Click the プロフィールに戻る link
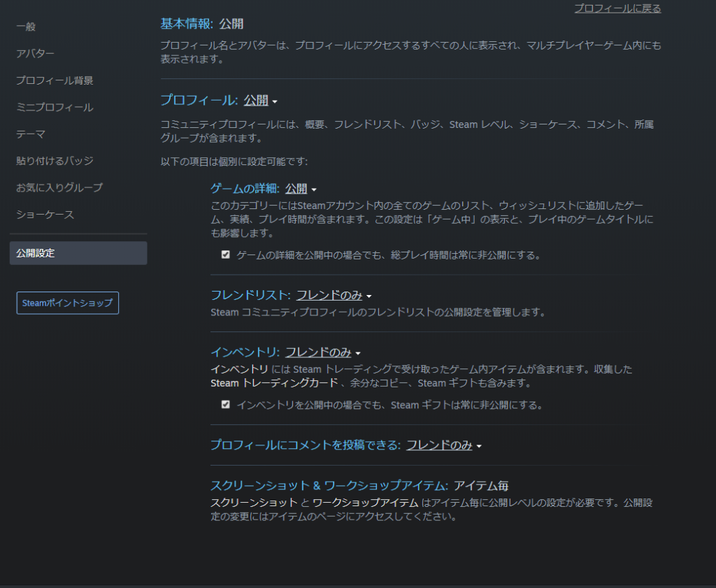 coord(617,8)
